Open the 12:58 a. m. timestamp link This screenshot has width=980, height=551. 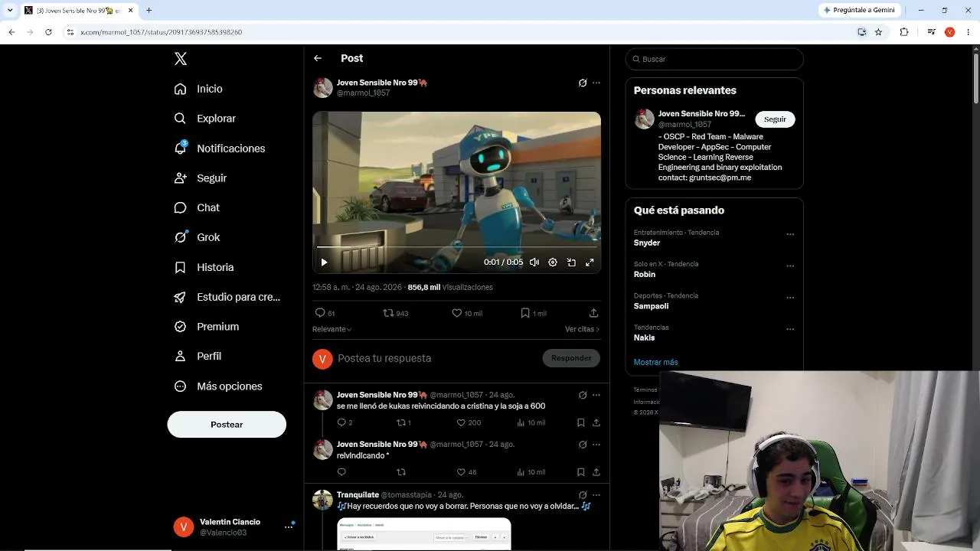coord(357,287)
